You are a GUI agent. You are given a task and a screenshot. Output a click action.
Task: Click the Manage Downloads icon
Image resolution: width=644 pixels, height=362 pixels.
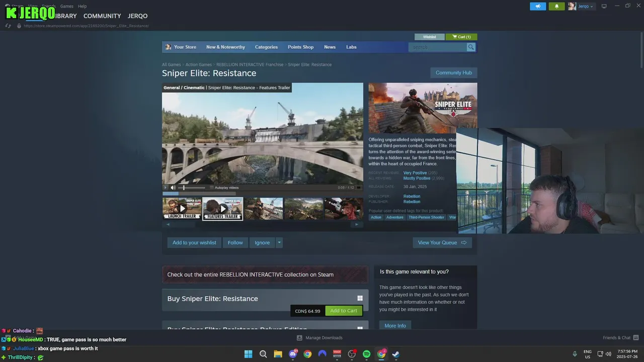(x=299, y=338)
